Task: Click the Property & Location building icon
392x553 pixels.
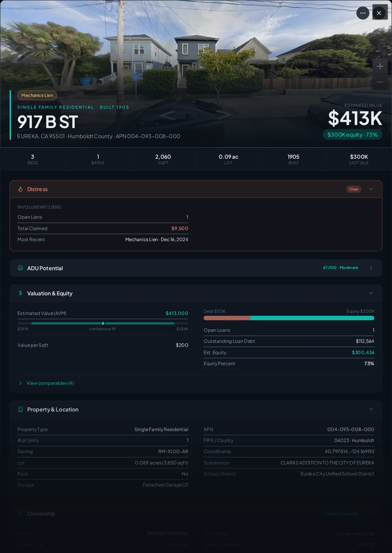Action: pos(20,409)
